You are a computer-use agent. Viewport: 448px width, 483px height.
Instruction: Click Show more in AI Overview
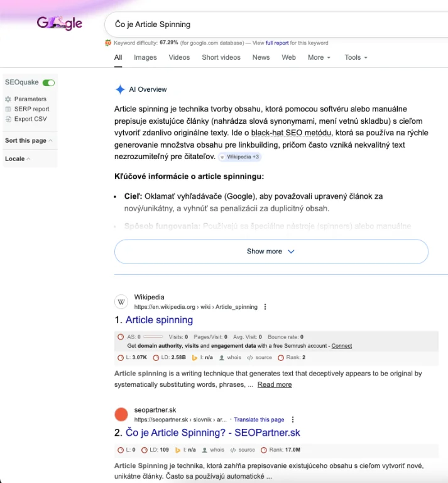point(271,251)
